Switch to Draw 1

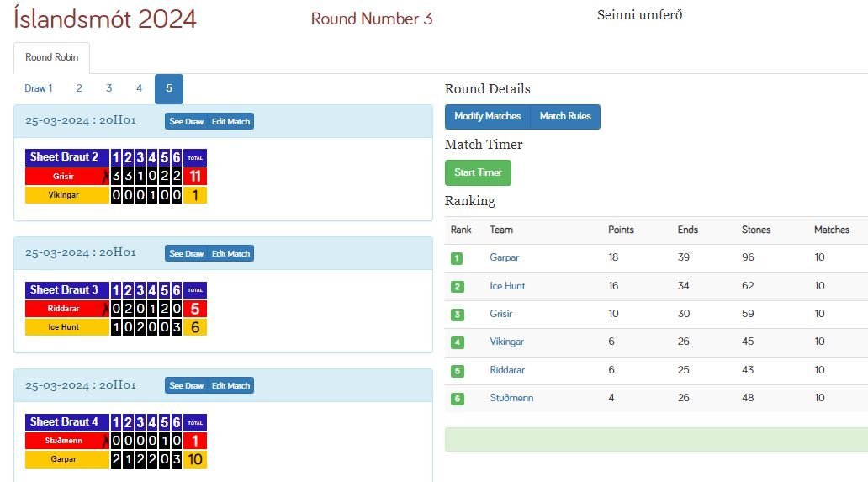[38, 88]
